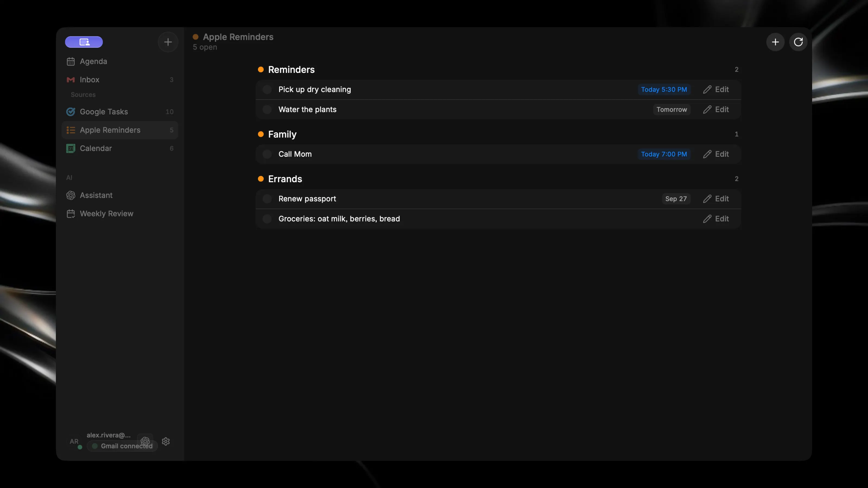
Task: Click the Inbox count badge 3
Action: (x=171, y=79)
